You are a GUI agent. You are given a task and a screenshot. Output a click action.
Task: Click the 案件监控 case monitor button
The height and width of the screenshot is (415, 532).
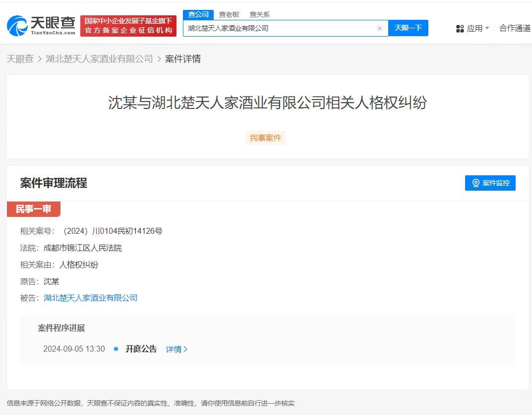(x=490, y=183)
